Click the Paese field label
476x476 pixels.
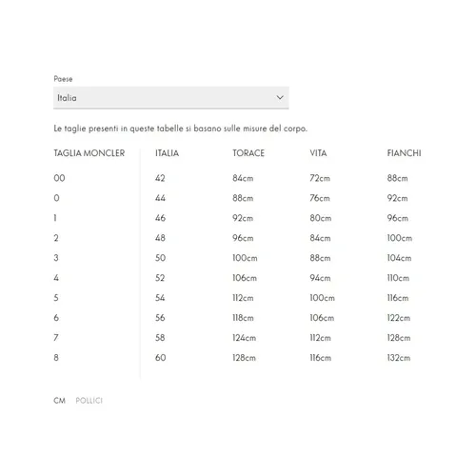click(x=63, y=79)
